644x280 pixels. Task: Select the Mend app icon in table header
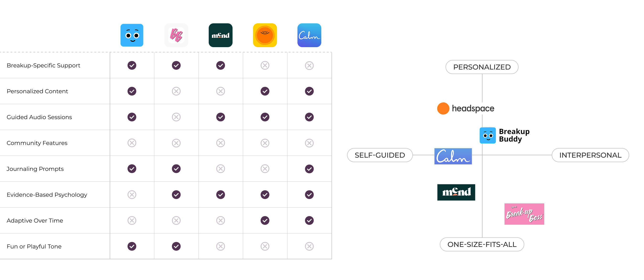220,35
